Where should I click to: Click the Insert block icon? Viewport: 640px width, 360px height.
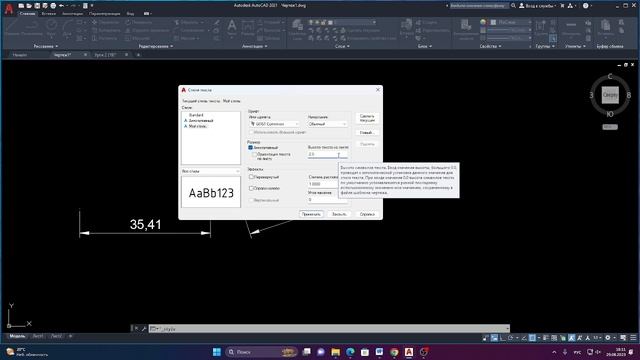(x=407, y=27)
